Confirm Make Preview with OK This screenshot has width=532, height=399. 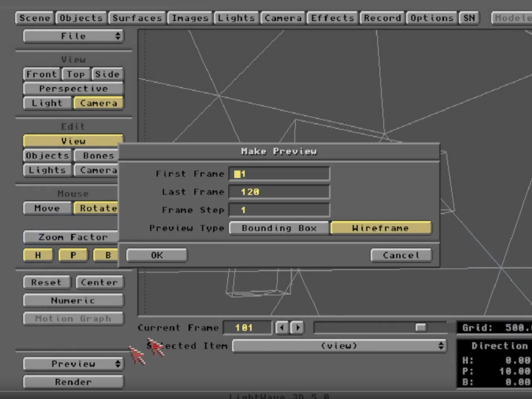click(157, 255)
